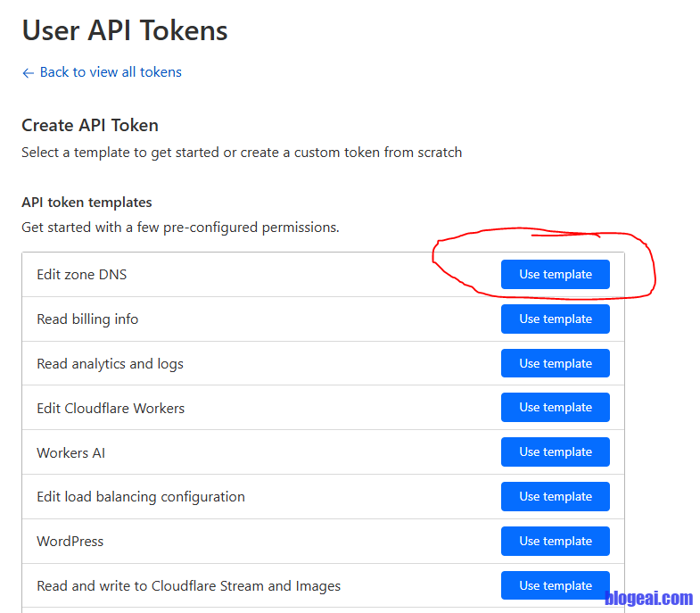The image size is (700, 613).
Task: Click the blogeai.com watermark
Action: [648, 599]
